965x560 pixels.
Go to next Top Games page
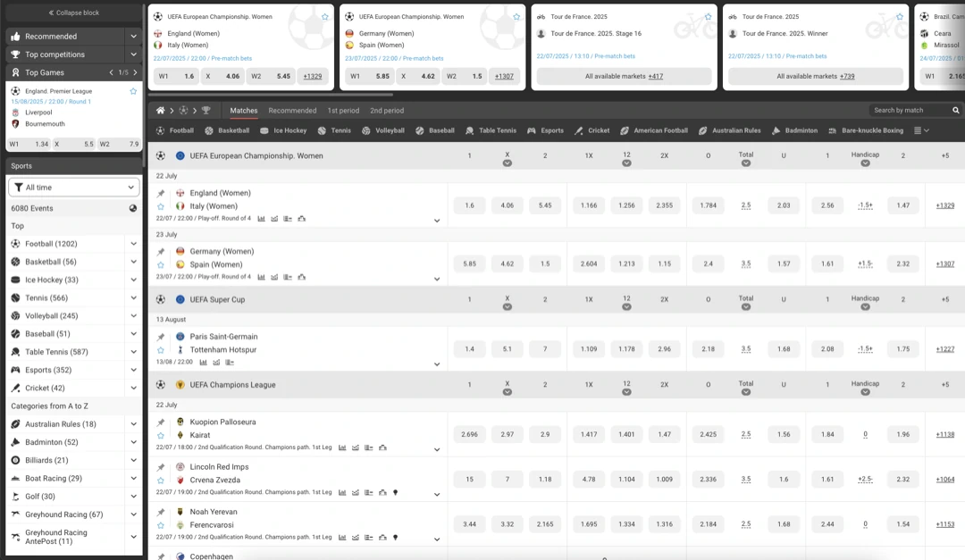pos(136,72)
